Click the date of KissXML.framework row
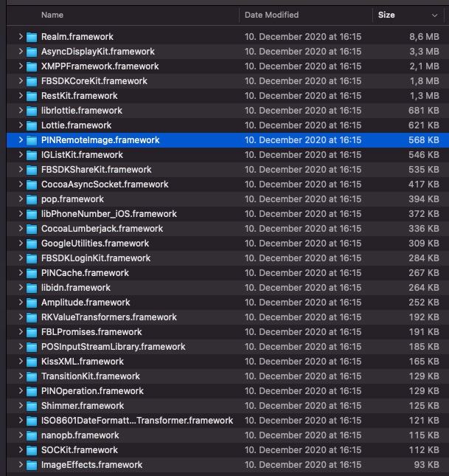 coord(303,362)
